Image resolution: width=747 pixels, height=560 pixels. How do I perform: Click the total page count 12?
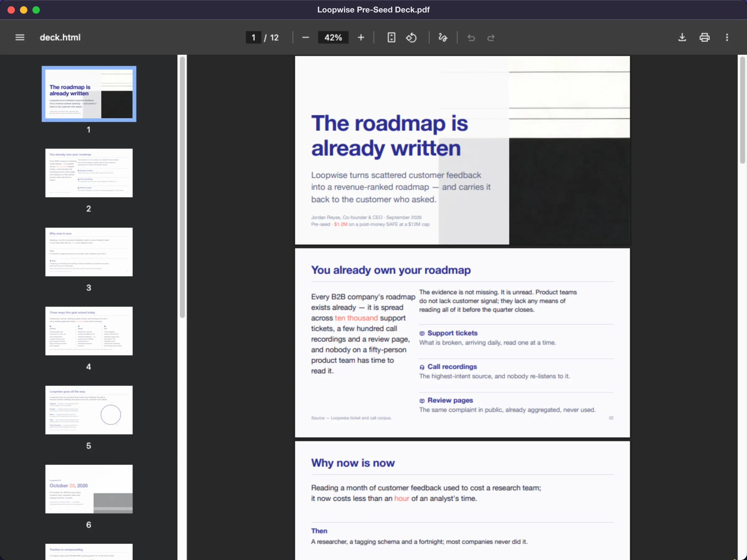(274, 38)
